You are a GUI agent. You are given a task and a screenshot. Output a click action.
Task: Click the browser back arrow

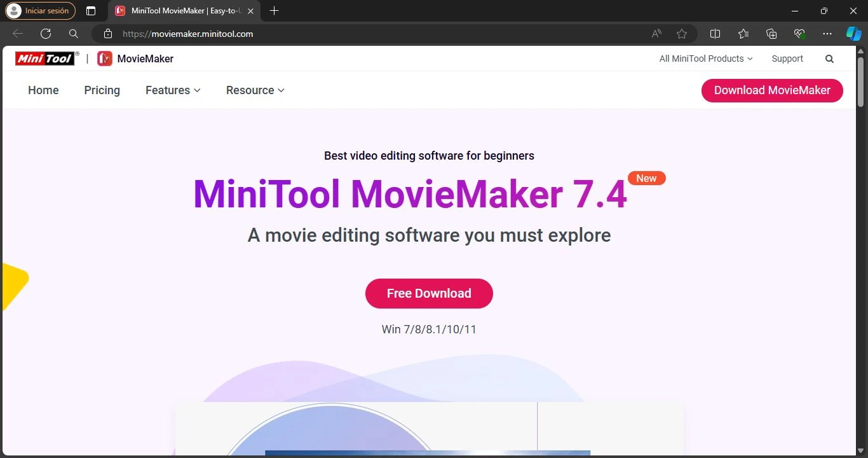18,34
